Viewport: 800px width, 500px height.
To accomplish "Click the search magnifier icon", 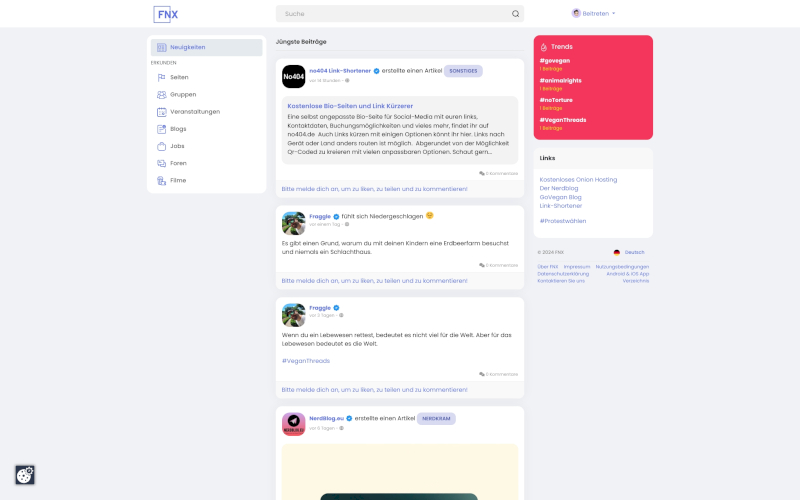I will coord(515,14).
